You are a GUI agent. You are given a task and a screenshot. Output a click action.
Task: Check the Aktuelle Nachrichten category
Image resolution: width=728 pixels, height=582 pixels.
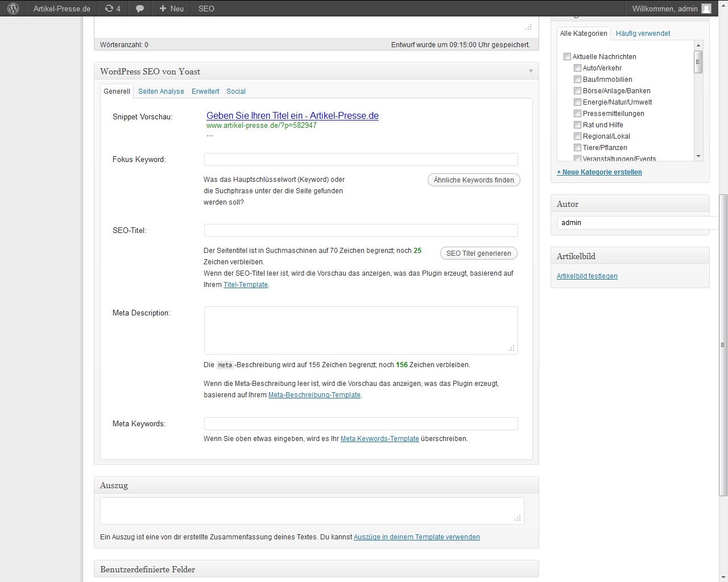(x=567, y=56)
